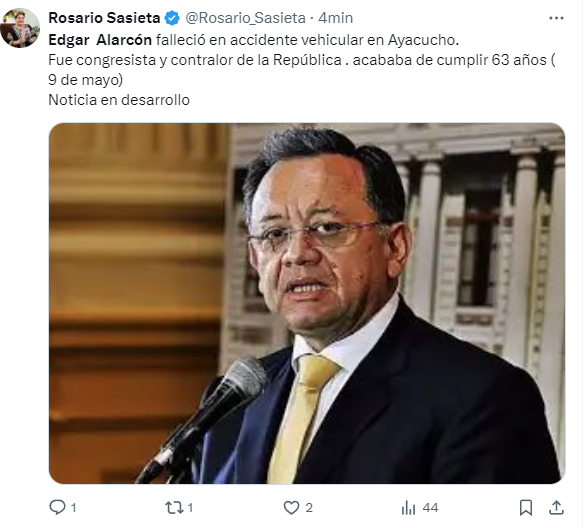Open the @Rosario_Sasieta handle link

[246, 18]
